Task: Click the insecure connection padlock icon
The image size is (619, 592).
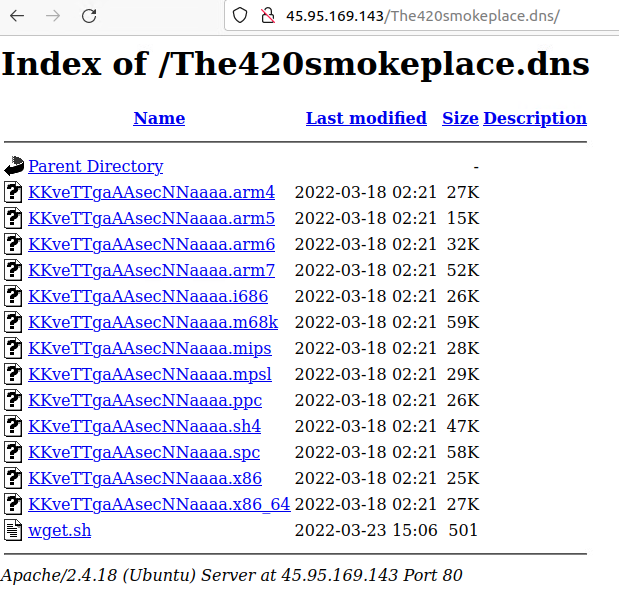Action: (x=266, y=16)
